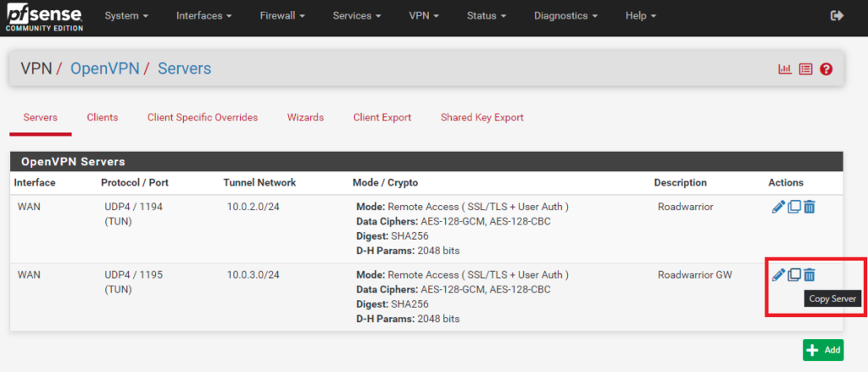Open the Services dropdown menu
Image resolution: width=868 pixels, height=372 pixels.
point(356,16)
